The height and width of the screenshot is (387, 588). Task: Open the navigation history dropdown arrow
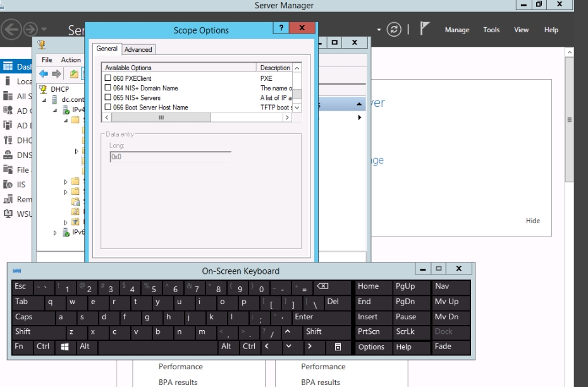44,29
